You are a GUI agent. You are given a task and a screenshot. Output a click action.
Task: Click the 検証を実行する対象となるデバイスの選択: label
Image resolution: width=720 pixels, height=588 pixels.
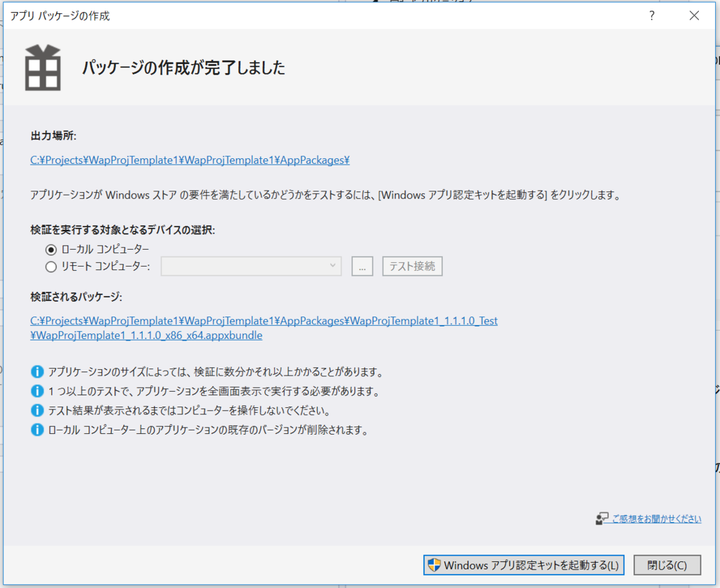[122, 230]
